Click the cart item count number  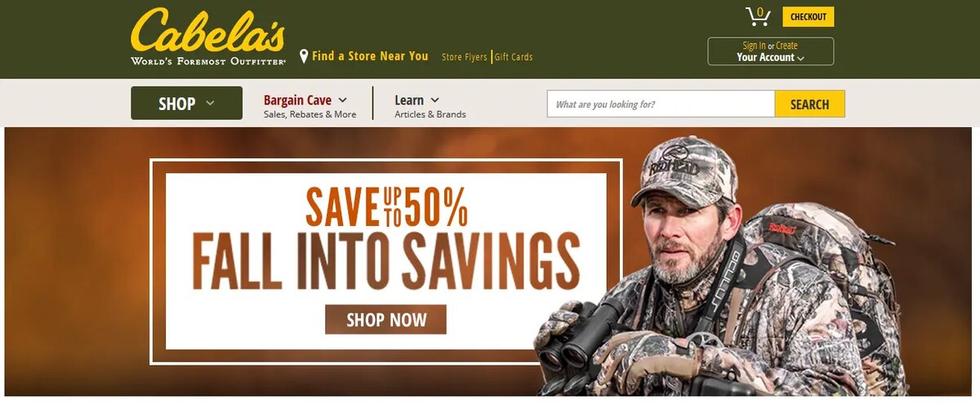pyautogui.click(x=760, y=11)
